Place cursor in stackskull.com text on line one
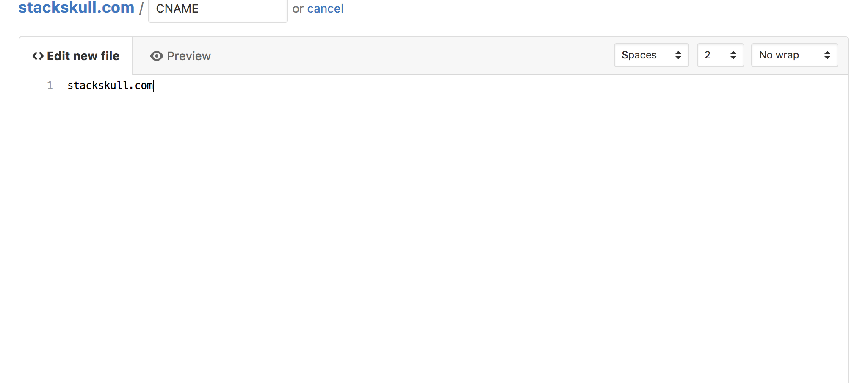 tap(110, 86)
